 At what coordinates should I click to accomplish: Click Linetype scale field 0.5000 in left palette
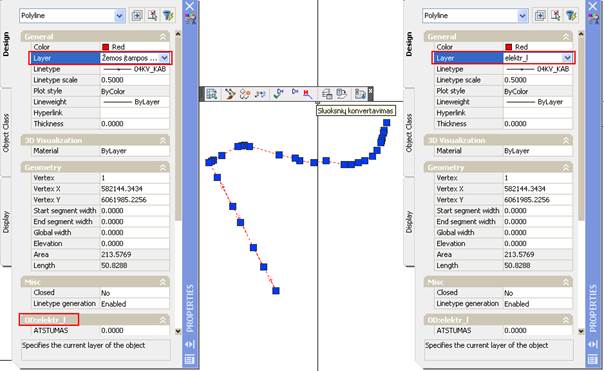click(134, 80)
